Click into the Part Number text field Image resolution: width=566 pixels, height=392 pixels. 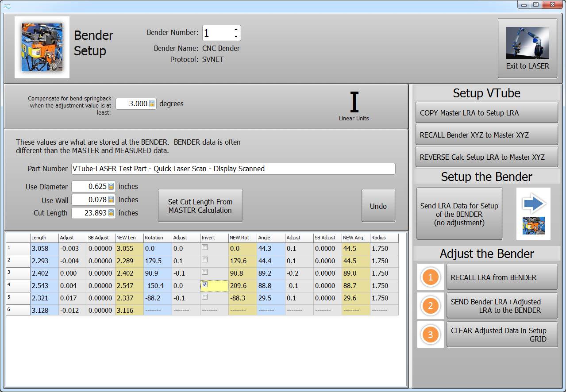[233, 169]
